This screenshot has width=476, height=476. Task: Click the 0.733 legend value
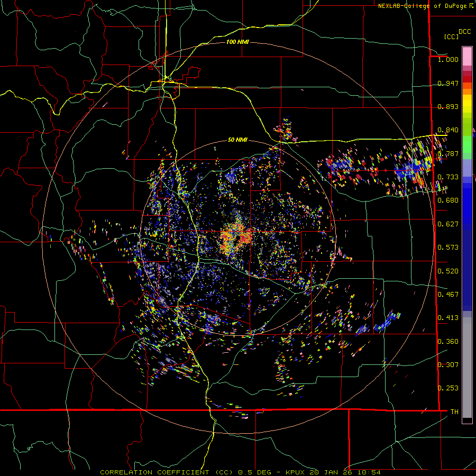tap(448, 177)
